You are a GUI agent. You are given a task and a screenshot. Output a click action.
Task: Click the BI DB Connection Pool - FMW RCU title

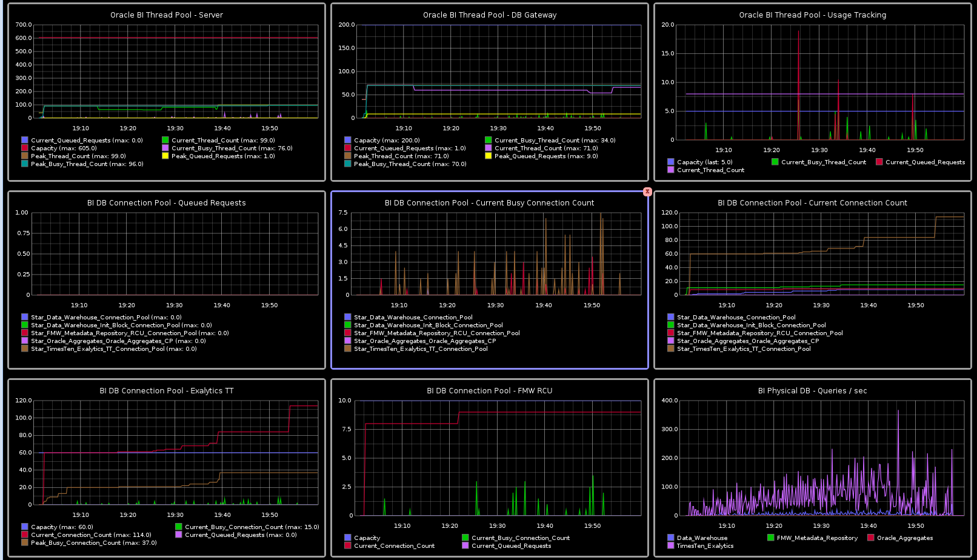pos(490,390)
